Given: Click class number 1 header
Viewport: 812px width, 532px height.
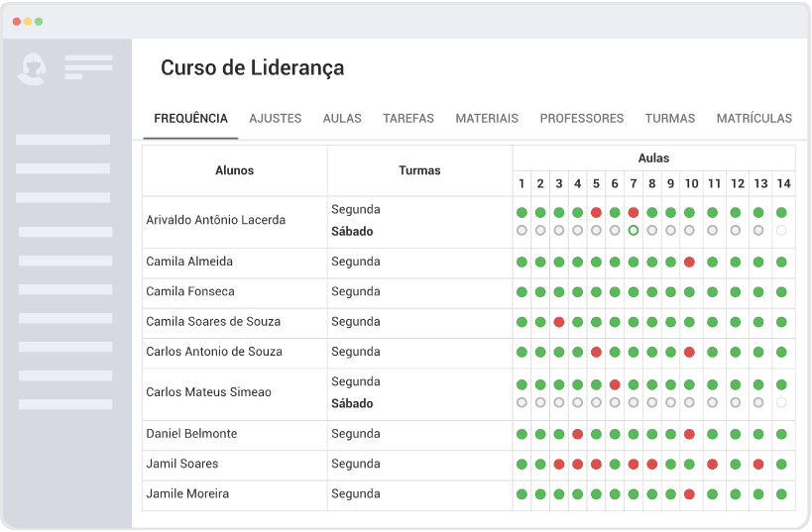Looking at the screenshot, I should pos(522,183).
